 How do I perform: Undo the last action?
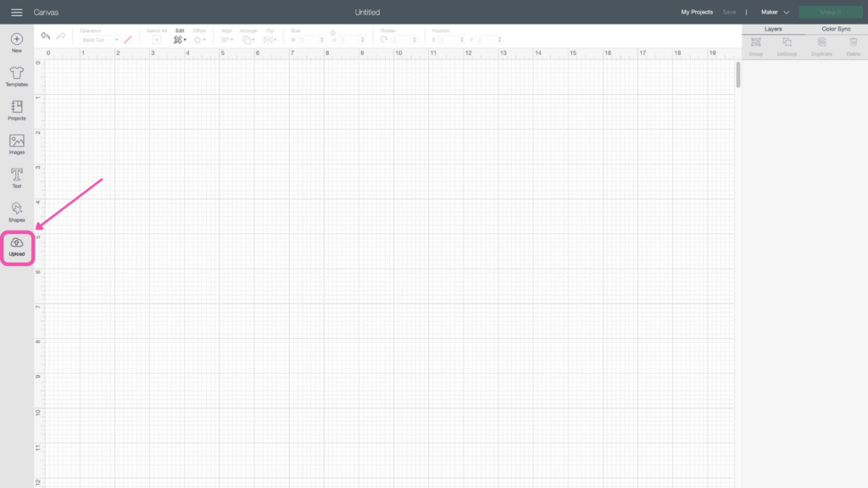tap(46, 36)
